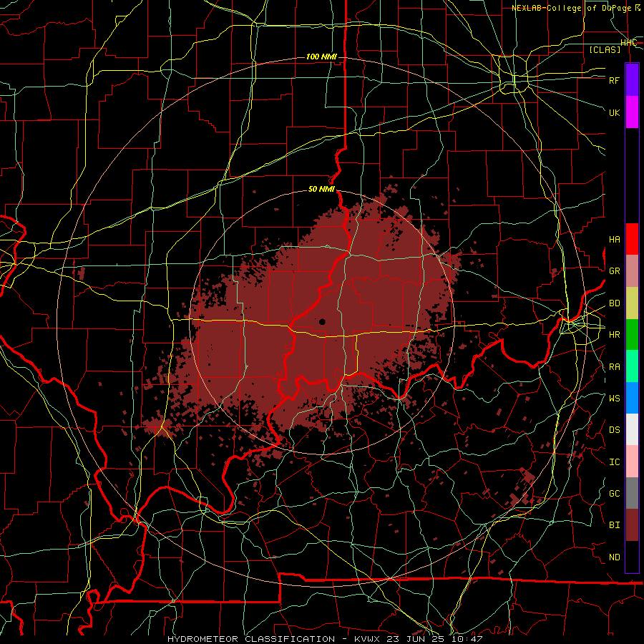Click the 'HA' legend label
Image resolution: width=644 pixels, height=644 pixels.
(614, 240)
